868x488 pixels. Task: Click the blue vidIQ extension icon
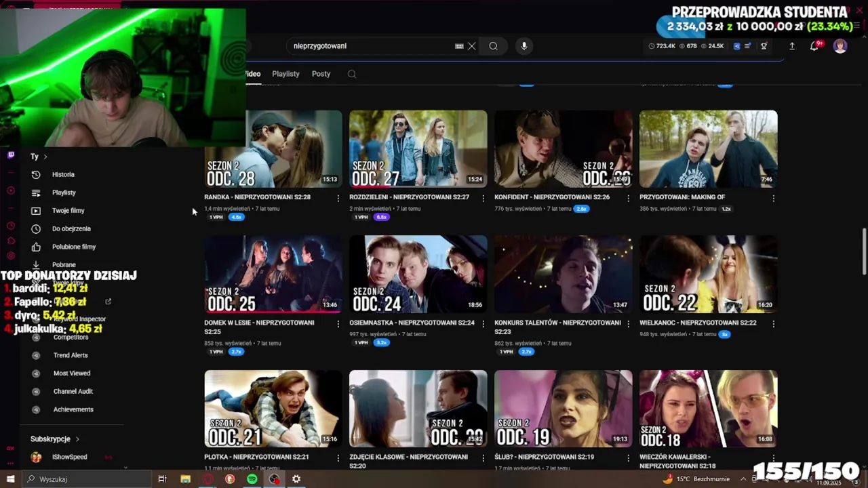pyautogui.click(x=736, y=46)
